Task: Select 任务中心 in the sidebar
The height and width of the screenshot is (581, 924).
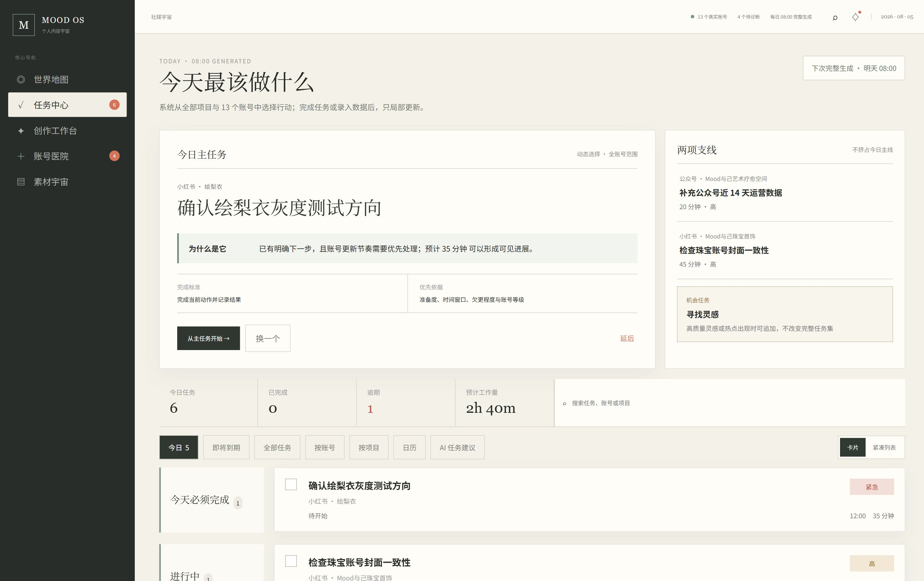Action: point(67,105)
